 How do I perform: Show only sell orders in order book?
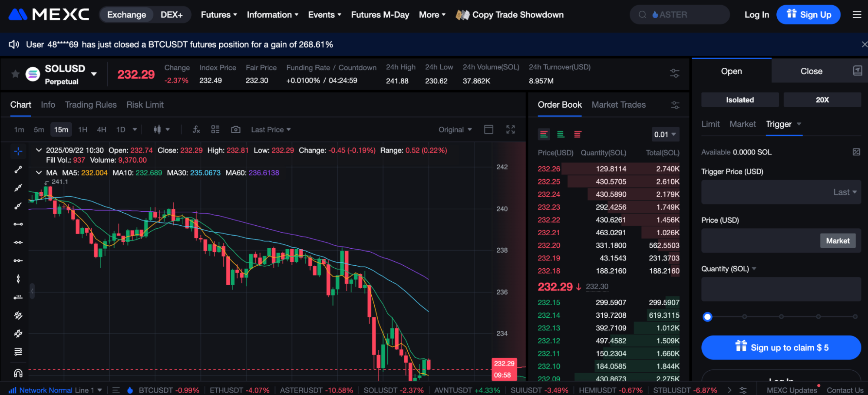578,135
